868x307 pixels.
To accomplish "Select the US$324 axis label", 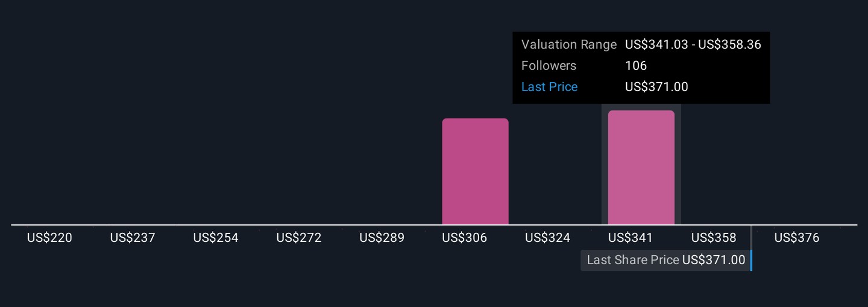I will point(547,238).
